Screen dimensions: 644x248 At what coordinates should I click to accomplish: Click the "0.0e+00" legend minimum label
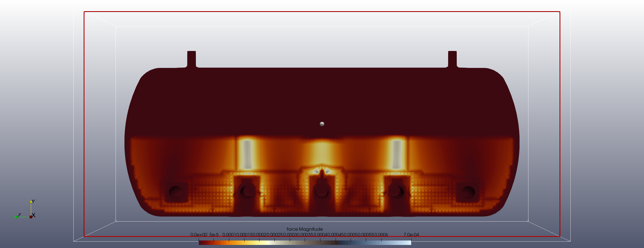(199, 235)
